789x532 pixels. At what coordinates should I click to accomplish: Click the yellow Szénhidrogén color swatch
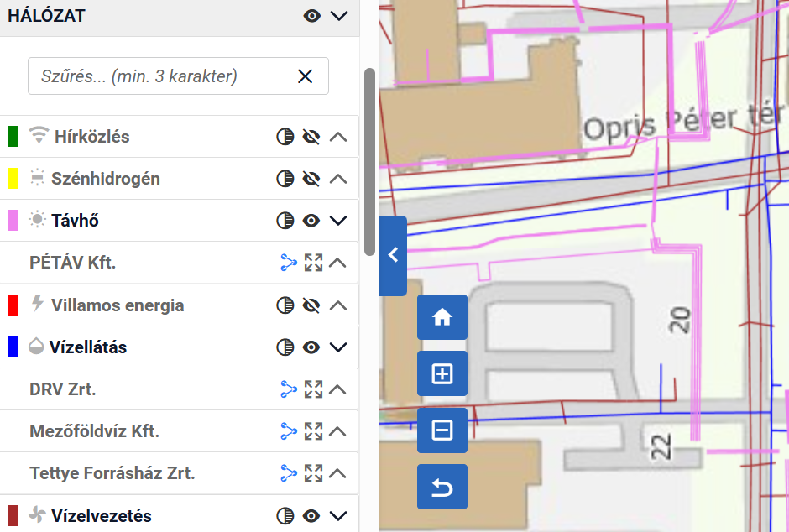tap(13, 179)
